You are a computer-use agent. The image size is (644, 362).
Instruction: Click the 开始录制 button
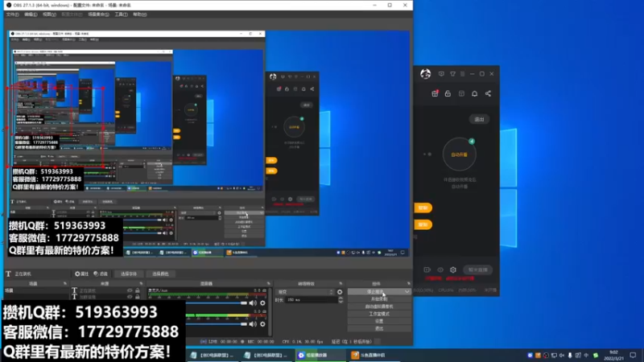point(379,299)
